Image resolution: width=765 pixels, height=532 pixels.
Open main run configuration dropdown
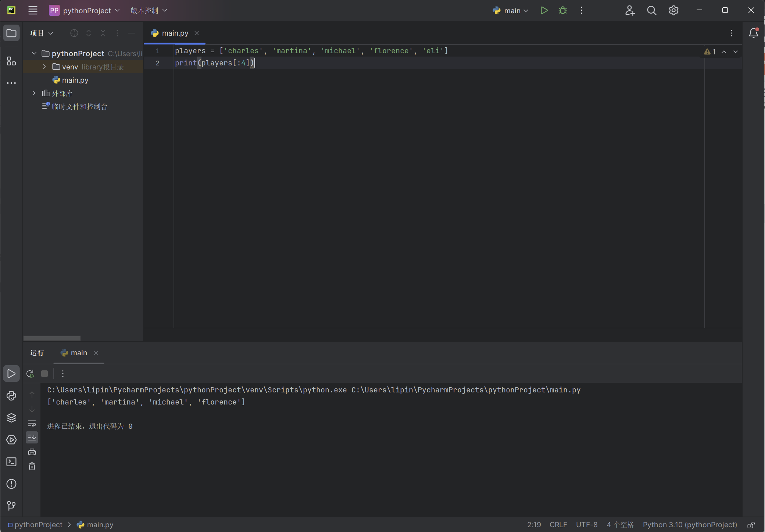click(511, 10)
